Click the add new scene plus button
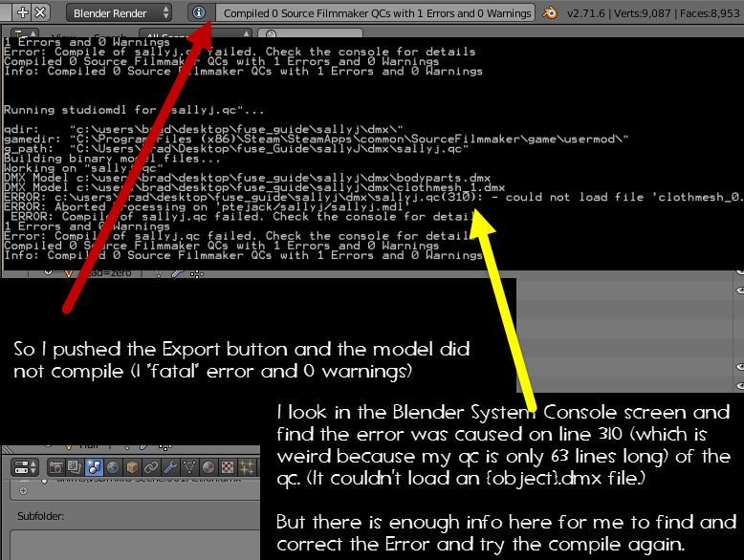744x560 pixels. [22, 12]
